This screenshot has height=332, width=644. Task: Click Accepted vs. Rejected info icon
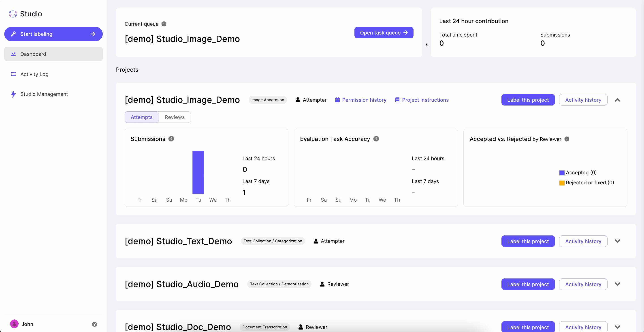(x=567, y=139)
